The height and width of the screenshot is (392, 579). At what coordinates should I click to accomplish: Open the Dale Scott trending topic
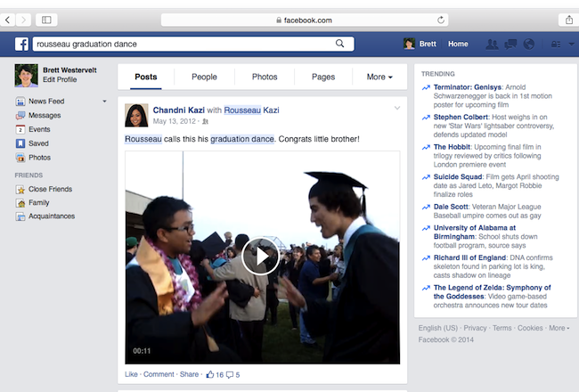451,207
